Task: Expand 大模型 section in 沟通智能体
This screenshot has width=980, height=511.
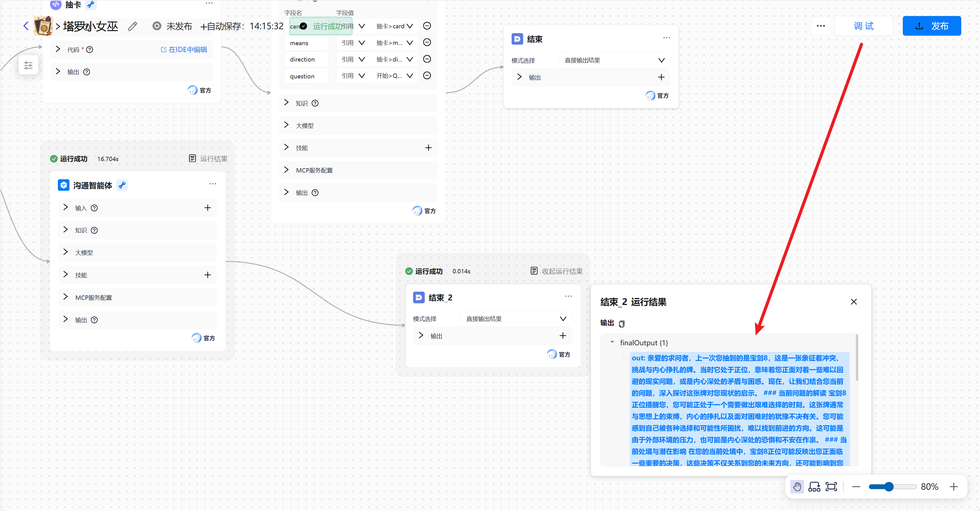Action: point(66,252)
